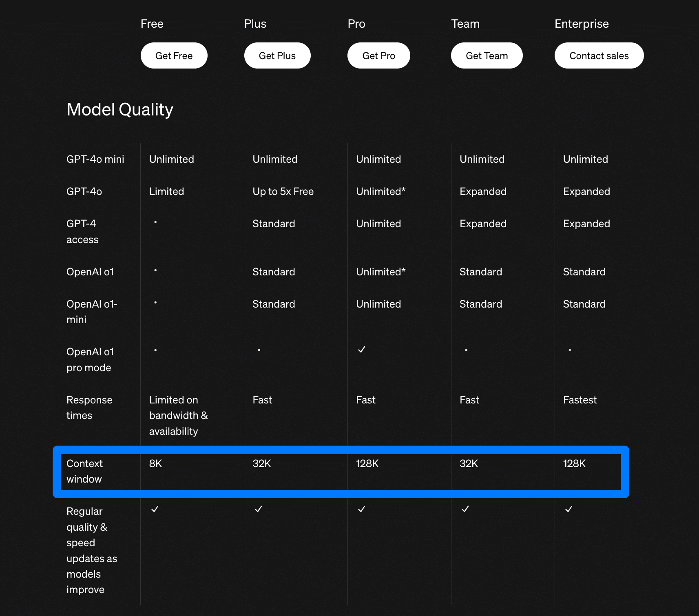Viewport: 699px width, 616px height.
Task: Click the 'Up to 5x Free' cell
Action: [283, 191]
